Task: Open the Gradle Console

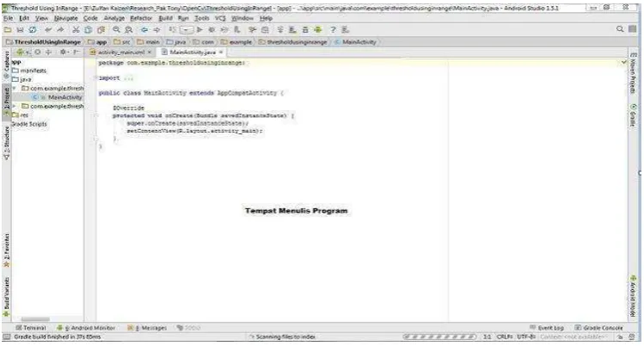Action: [x=598, y=328]
